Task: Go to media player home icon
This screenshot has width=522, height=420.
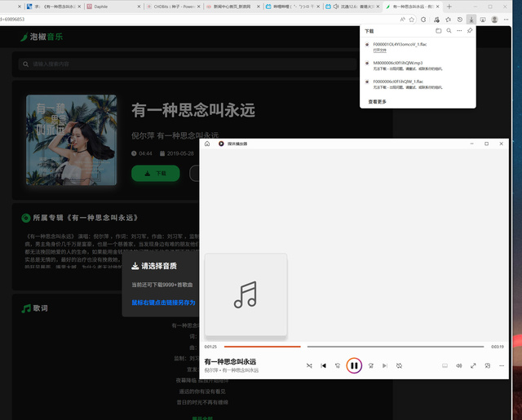Action: tap(207, 144)
